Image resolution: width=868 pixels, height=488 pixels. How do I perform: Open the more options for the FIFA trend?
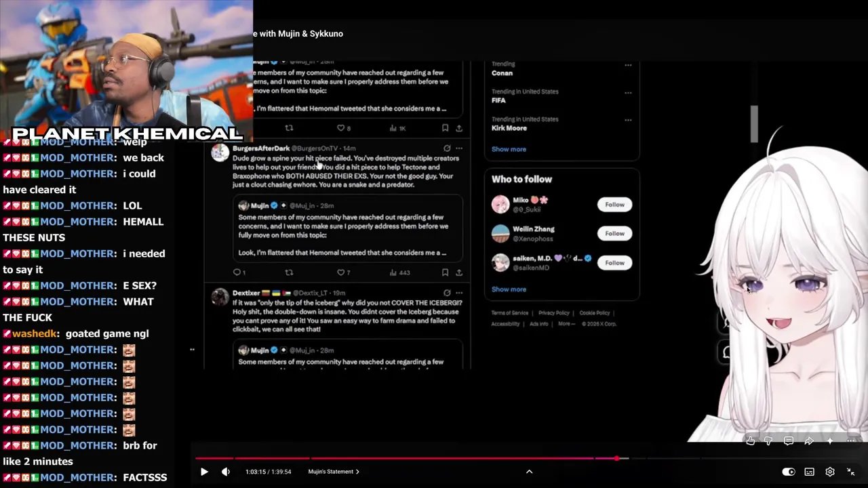628,93
